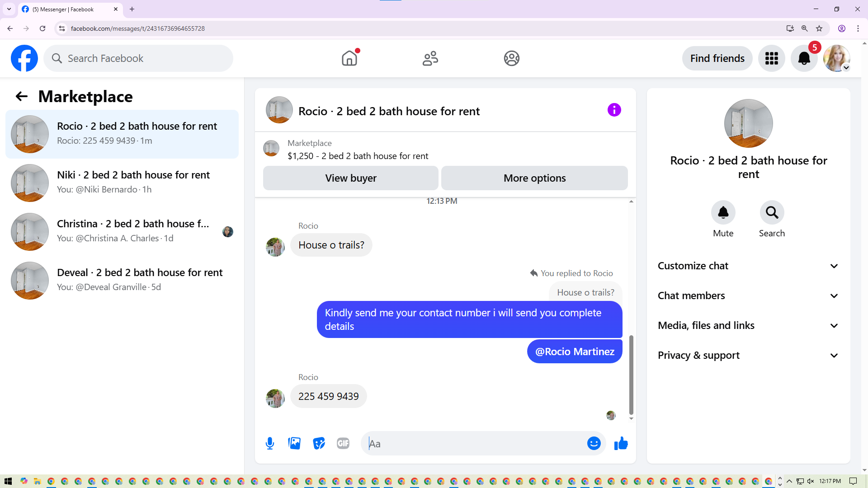Open the Facebook menu grid icon
The width and height of the screenshot is (868, 488).
pos(771,58)
